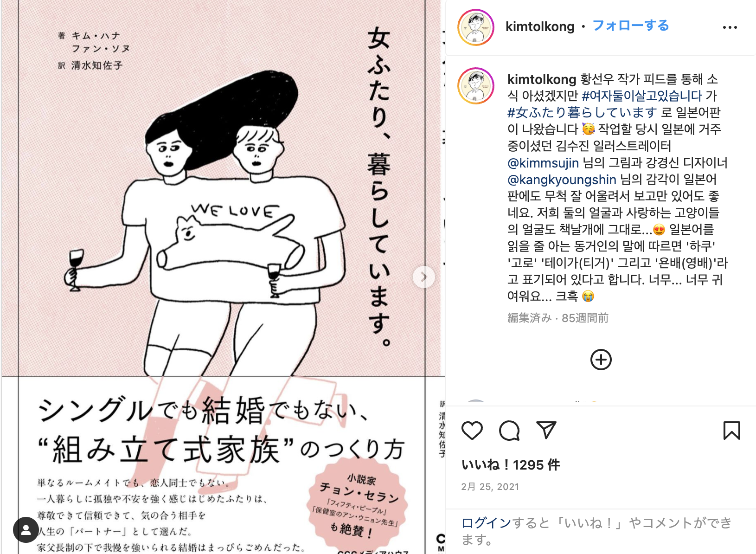
Task: Click フォローする follow button
Action: (631, 26)
